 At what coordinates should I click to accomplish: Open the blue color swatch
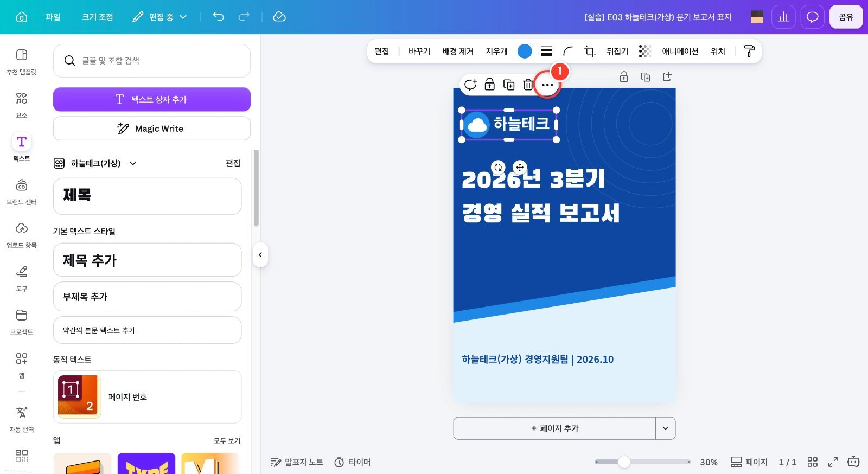pyautogui.click(x=525, y=51)
